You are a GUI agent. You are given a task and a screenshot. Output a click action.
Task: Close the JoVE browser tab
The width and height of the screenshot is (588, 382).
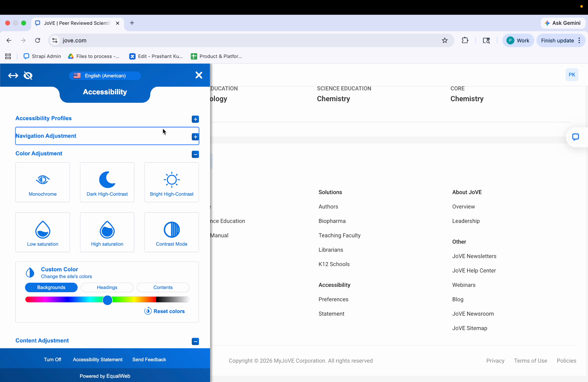tap(118, 23)
